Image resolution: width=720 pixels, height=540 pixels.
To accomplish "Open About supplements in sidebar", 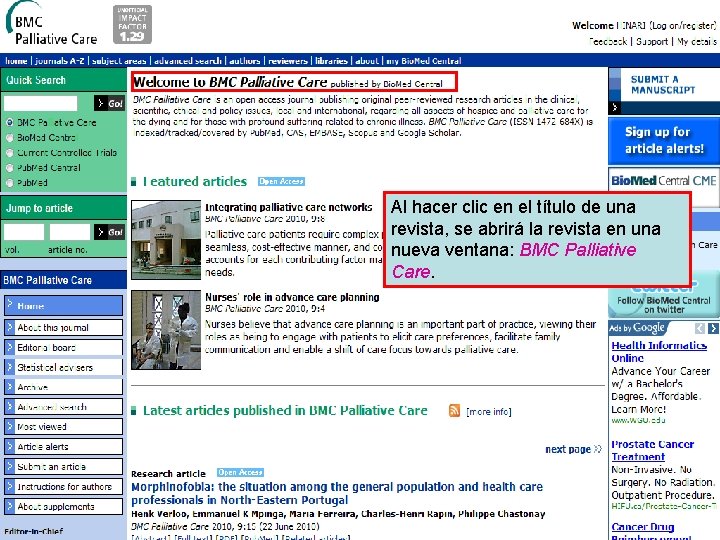I will point(63,506).
